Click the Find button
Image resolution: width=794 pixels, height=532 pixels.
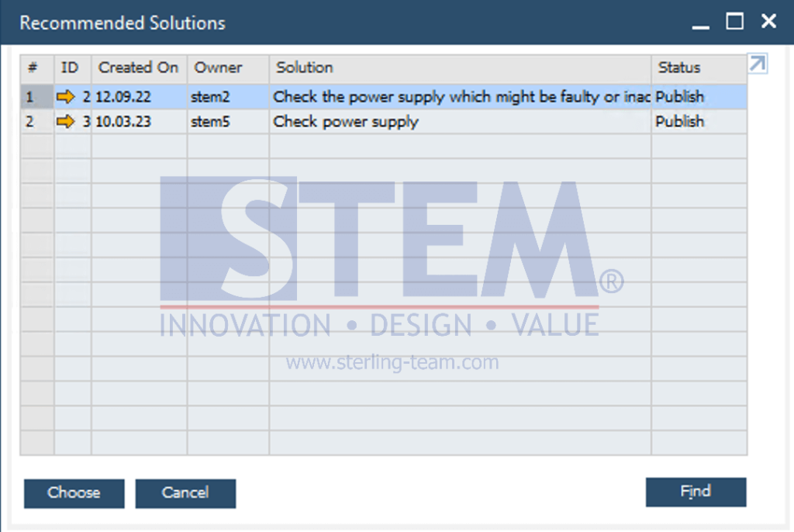click(696, 492)
